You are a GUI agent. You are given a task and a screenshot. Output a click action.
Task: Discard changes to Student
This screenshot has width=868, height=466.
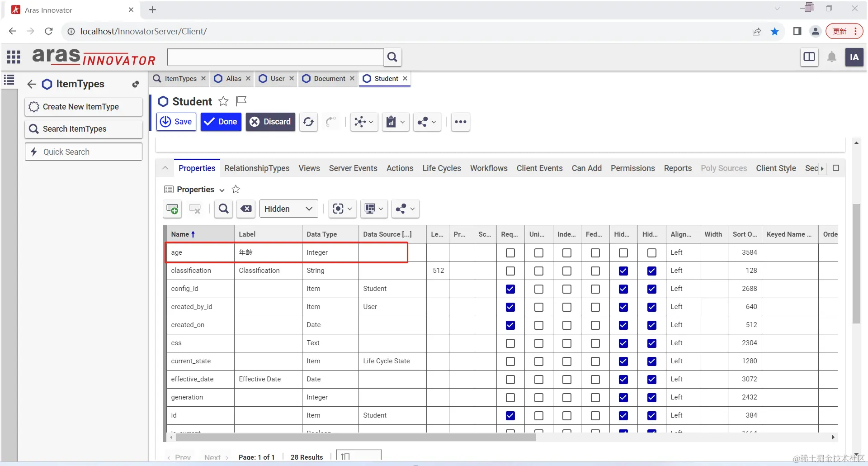pyautogui.click(x=270, y=122)
